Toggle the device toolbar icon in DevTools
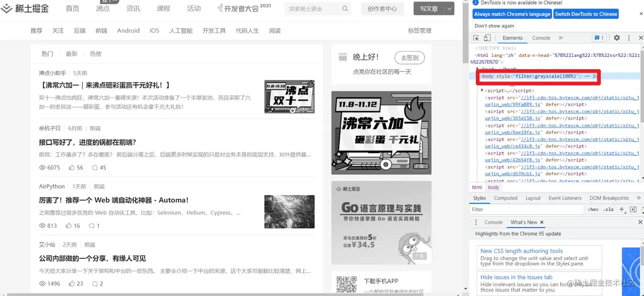This screenshot has width=644, height=296. [487, 38]
